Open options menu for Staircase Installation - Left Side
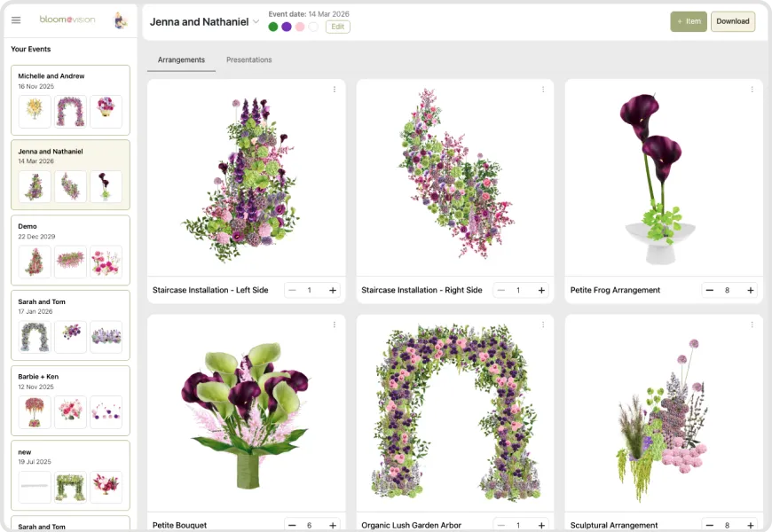 pos(335,90)
